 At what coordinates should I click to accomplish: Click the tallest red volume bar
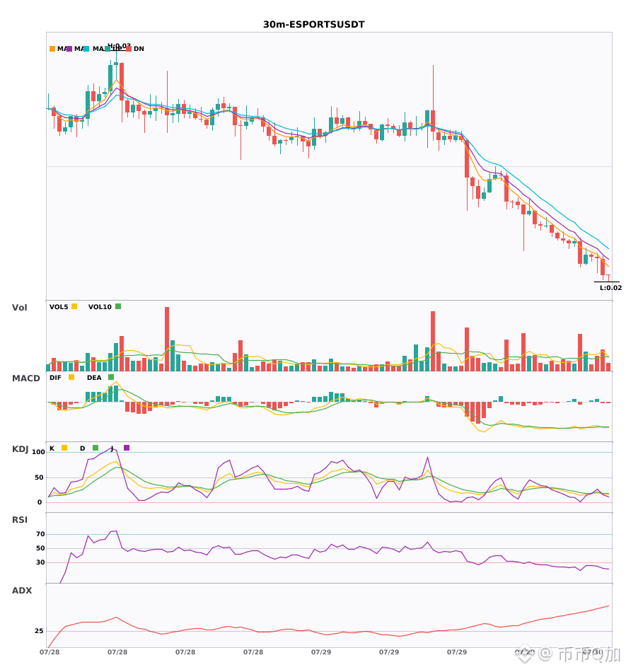point(167,339)
